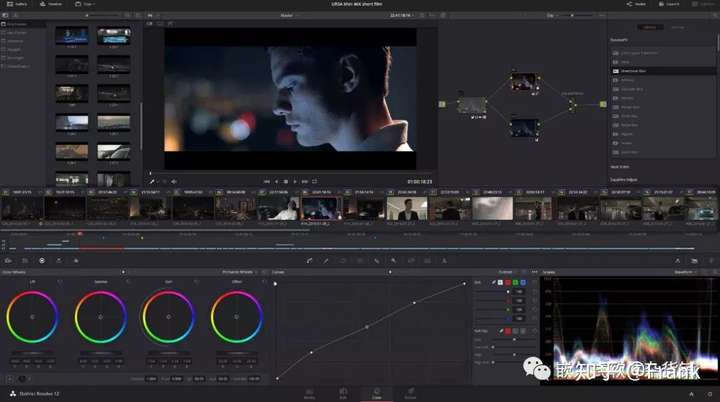Open the Camera Raw palette
Viewport: 720px width, 402px height.
[8, 260]
